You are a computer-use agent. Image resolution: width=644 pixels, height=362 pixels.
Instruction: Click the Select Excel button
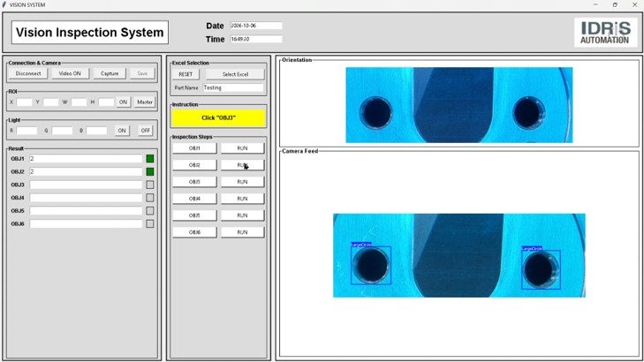[235, 74]
